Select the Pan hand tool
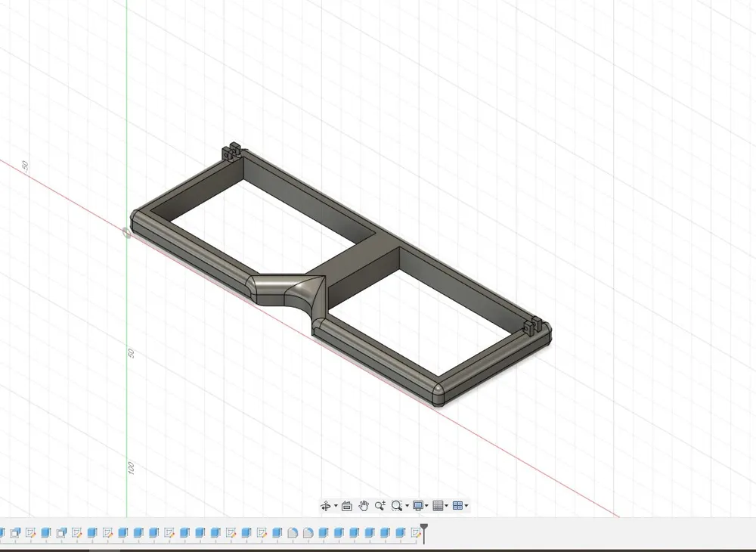Image resolution: width=756 pixels, height=552 pixels. tap(364, 506)
